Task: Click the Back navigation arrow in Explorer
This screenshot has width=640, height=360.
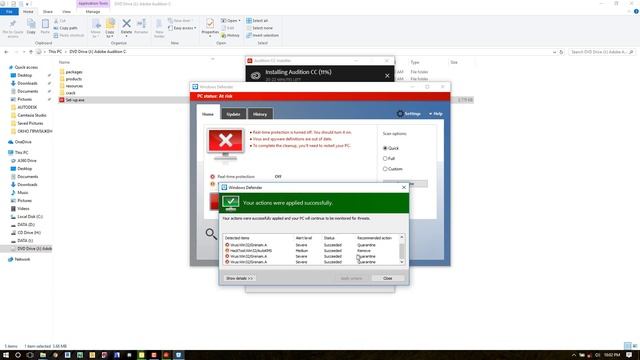Action: (6, 52)
